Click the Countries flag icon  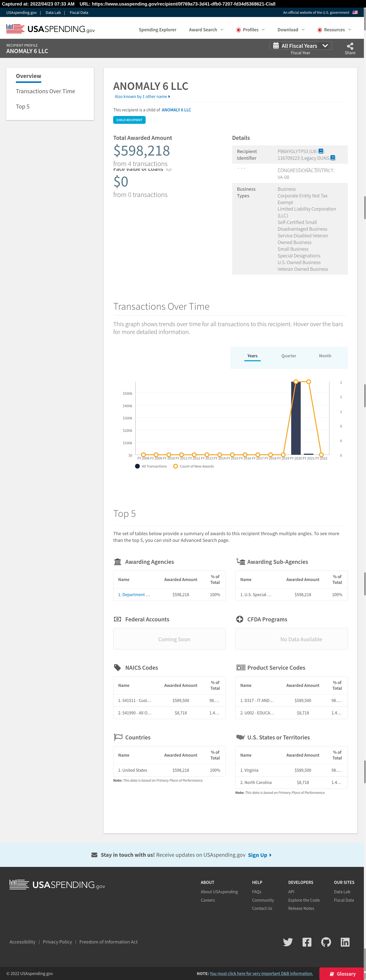click(118, 737)
